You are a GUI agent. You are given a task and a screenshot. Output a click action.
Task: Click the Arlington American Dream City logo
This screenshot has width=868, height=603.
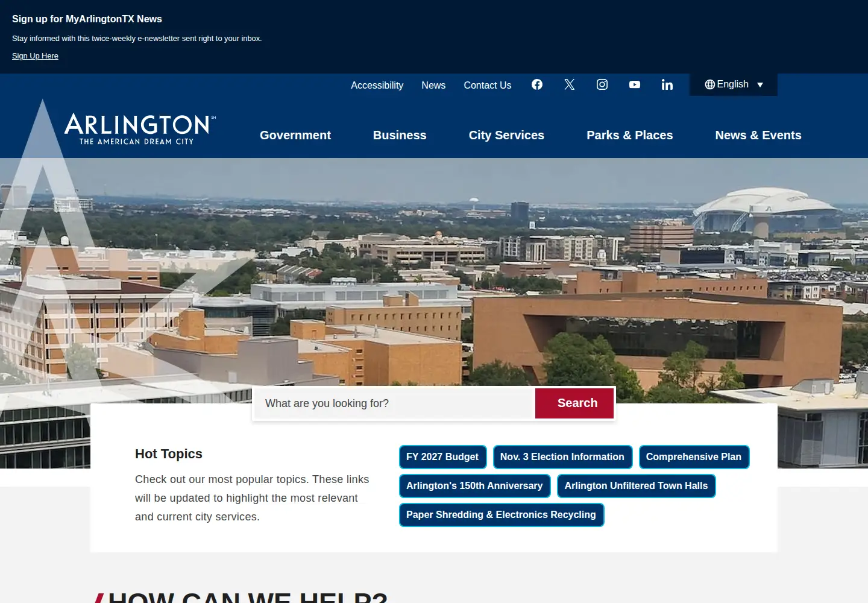tap(140, 129)
